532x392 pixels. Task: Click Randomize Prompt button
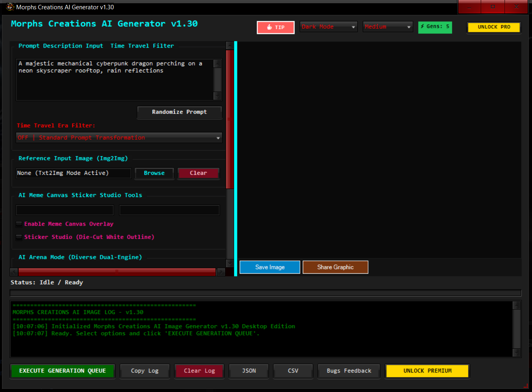[x=179, y=112]
